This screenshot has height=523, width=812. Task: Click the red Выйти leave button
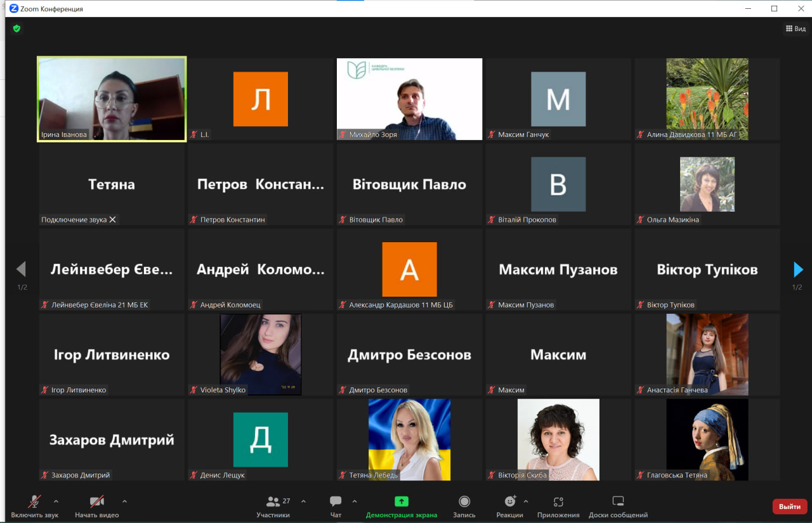(789, 507)
